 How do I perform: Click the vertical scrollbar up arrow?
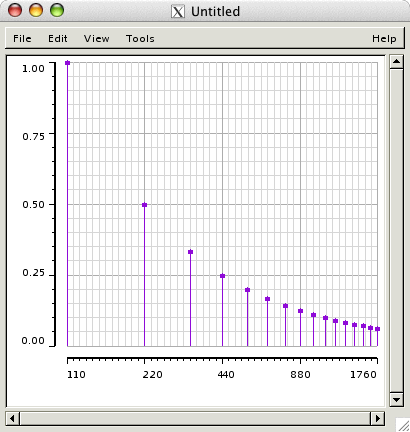[x=396, y=62]
